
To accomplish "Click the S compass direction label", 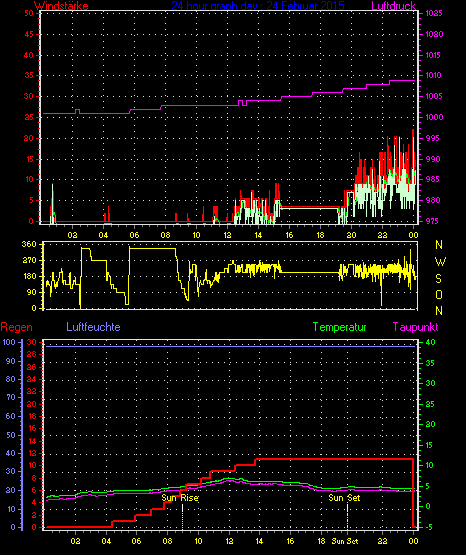I will click(x=438, y=279).
